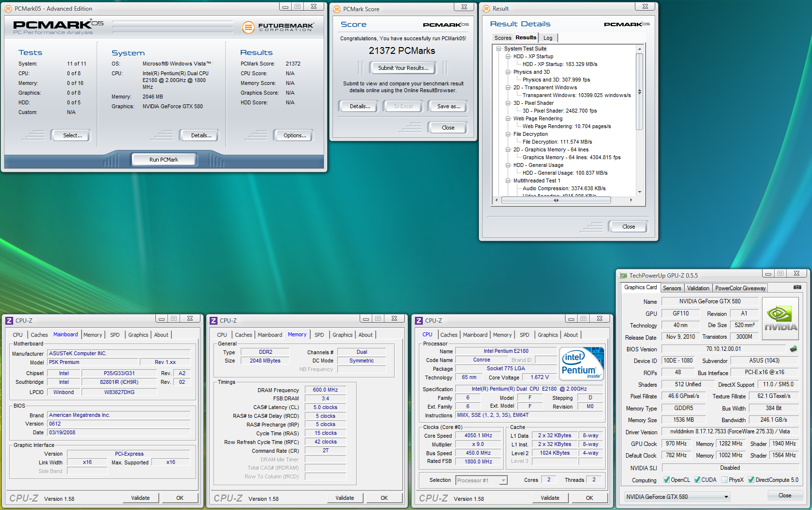
Task: Collapse the File Decryption node
Action: click(508, 134)
